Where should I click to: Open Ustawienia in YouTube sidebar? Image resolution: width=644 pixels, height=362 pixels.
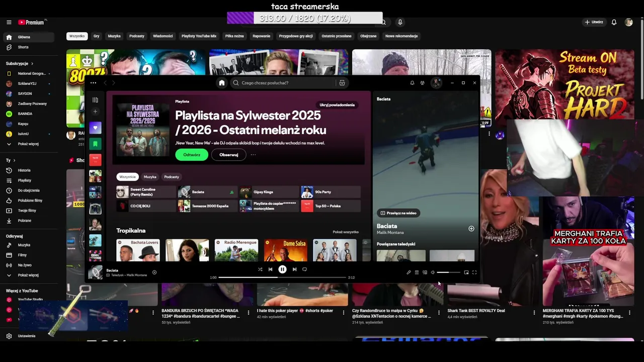point(29,336)
